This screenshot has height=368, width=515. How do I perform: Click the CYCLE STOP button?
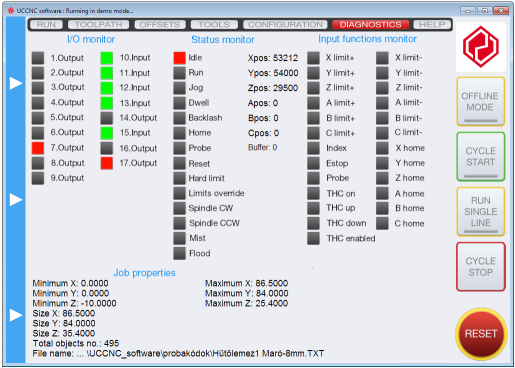tap(480, 267)
